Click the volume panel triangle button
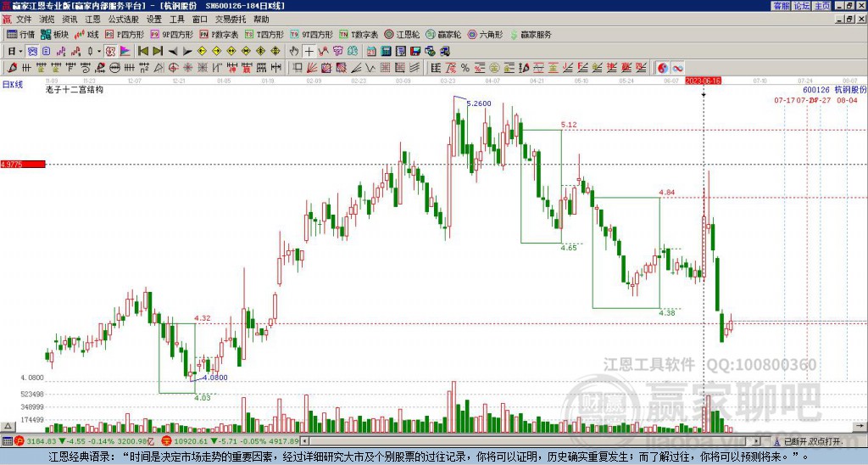This screenshot has height=465, width=868. pos(7,426)
